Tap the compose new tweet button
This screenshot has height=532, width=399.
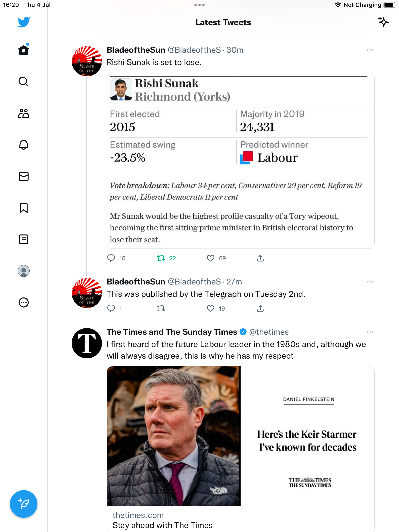tap(24, 504)
